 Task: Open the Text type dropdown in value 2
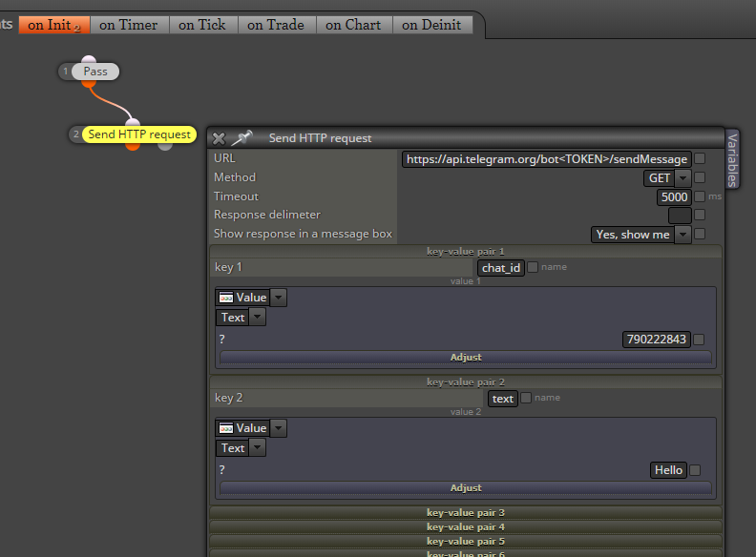coord(241,448)
